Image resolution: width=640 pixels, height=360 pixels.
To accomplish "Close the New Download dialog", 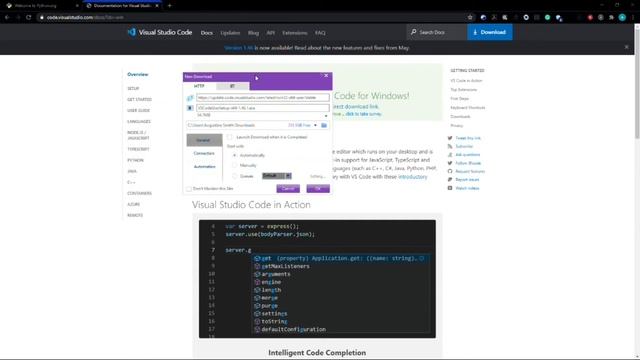I will tap(326, 76).
